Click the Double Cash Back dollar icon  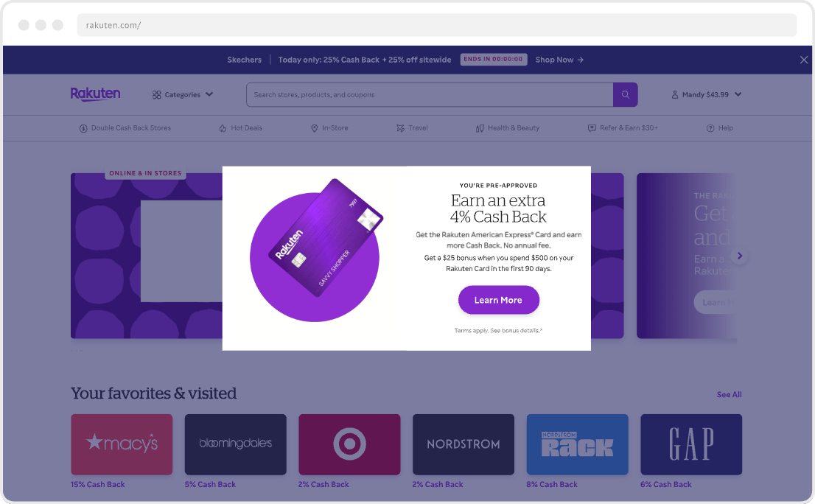(x=83, y=128)
